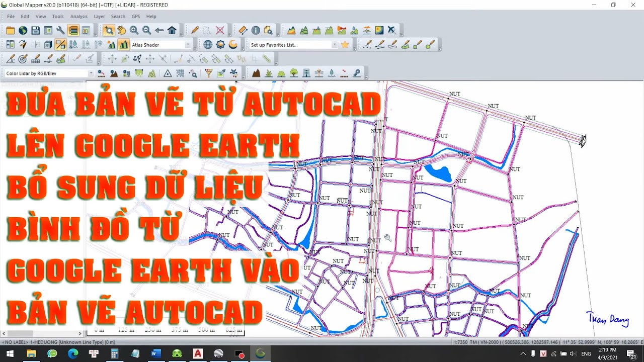Open Overlay Control Center layers icon
Viewport: 644px width, 362px height.
[x=73, y=30]
